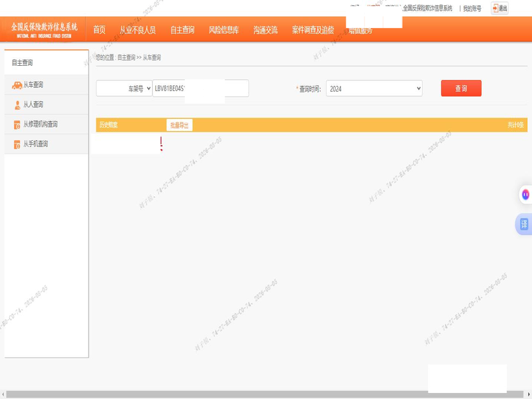The width and height of the screenshot is (532, 399).
Task: Click the 批量导出 button
Action: click(x=179, y=125)
